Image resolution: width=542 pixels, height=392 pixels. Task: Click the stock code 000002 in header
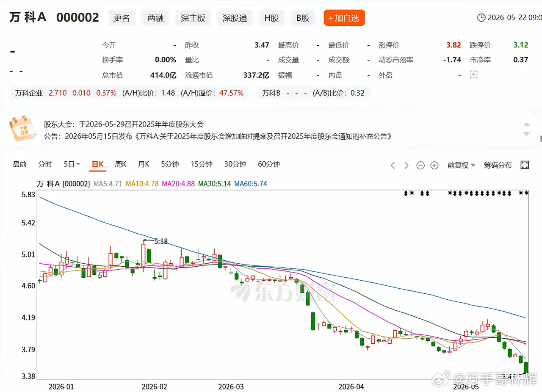(77, 17)
